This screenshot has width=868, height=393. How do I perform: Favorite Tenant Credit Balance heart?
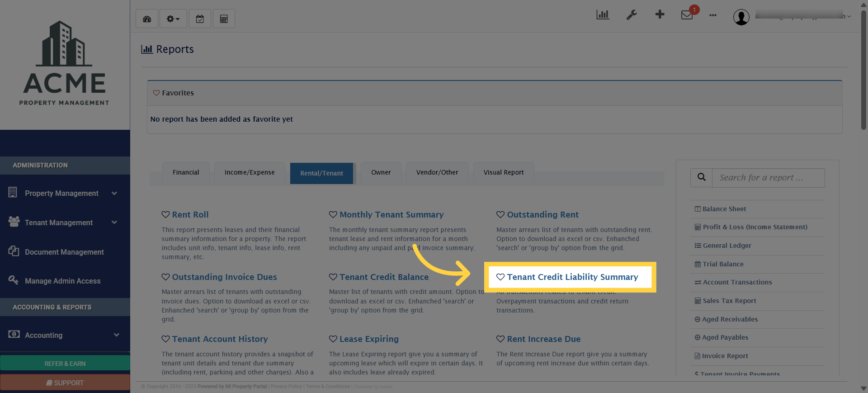click(x=333, y=277)
